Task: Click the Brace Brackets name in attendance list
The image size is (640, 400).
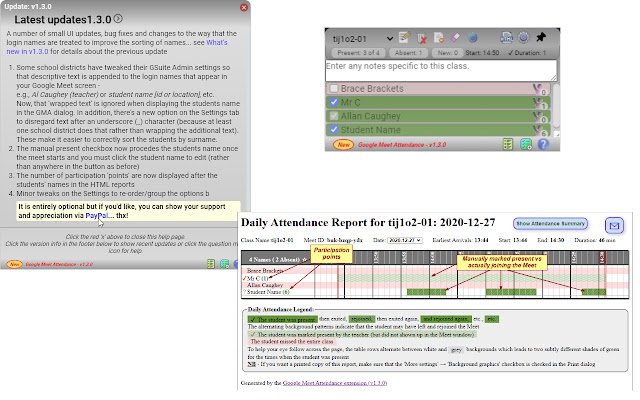Action: tap(372, 89)
